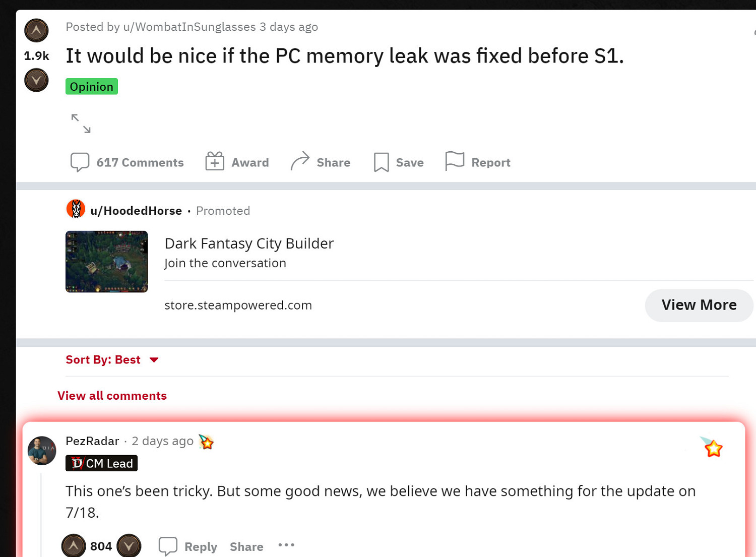Open the Sort By: Best dropdown
This screenshot has height=557, width=756.
[112, 360]
